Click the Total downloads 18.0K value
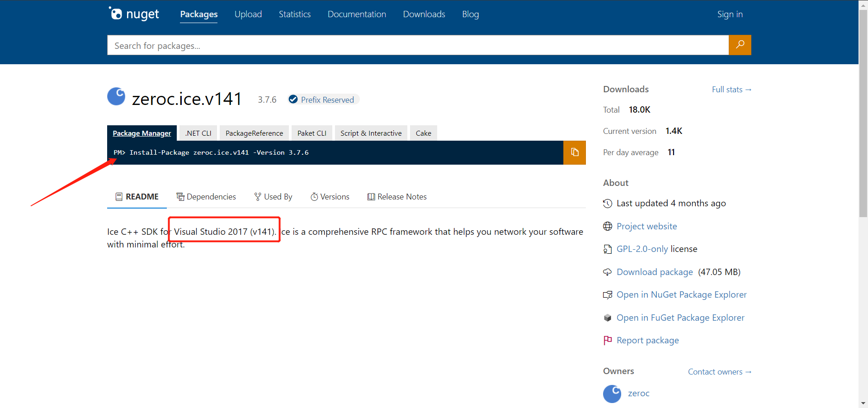The width and height of the screenshot is (868, 408). (x=639, y=109)
